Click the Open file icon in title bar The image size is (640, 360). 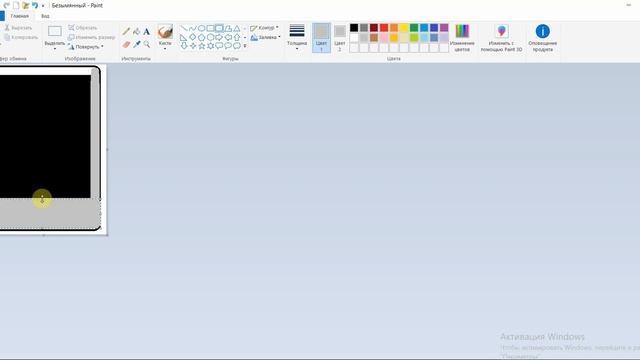pos(25,5)
